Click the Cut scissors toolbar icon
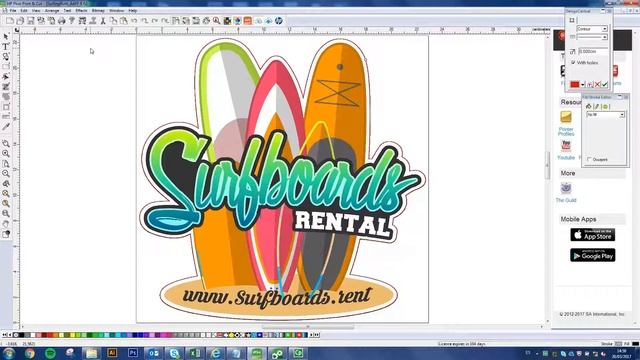This screenshot has width=640, height=360. pyautogui.click(x=103, y=21)
